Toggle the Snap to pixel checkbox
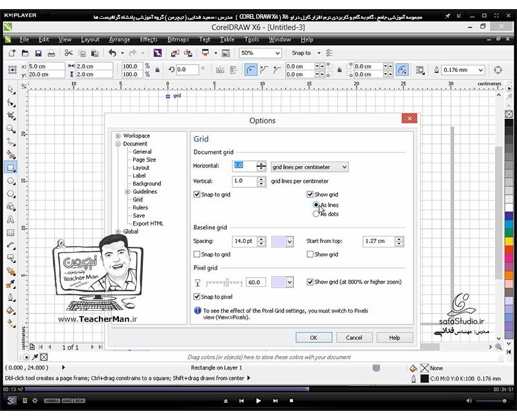Image resolution: width=517 pixels, height=420 pixels. click(197, 297)
